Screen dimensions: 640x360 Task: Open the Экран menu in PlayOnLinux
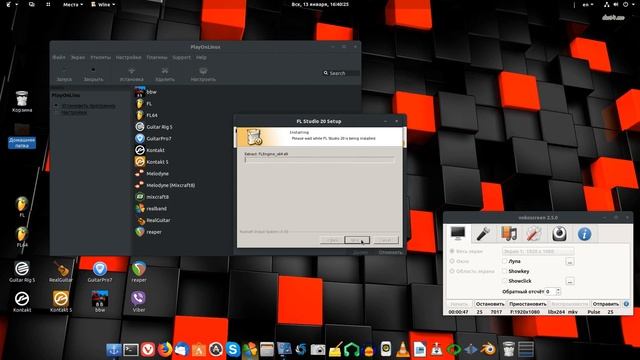(78, 58)
